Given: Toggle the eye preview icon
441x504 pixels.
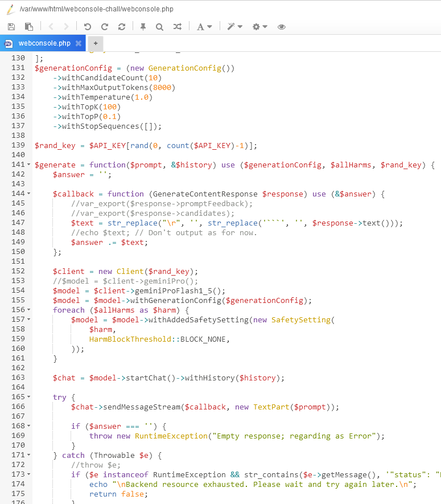Looking at the screenshot, I should coord(281,27).
